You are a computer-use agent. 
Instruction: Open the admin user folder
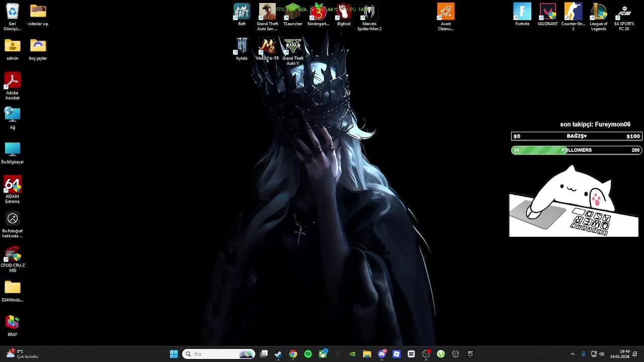(12, 50)
